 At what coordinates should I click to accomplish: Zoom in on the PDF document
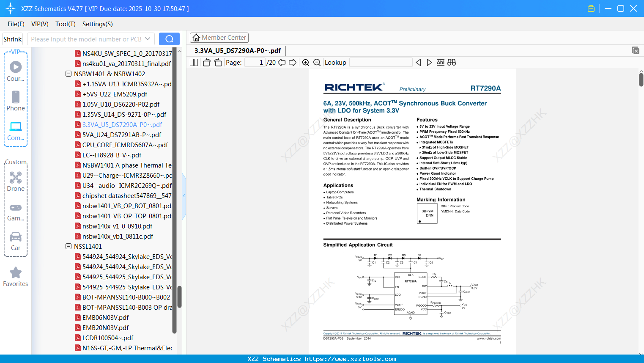[306, 63]
